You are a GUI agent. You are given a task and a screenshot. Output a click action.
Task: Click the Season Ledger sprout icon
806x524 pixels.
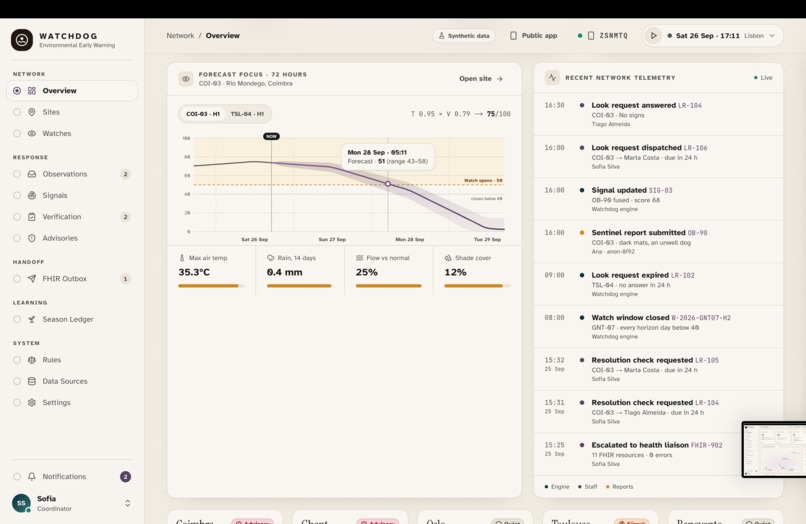[x=32, y=319]
